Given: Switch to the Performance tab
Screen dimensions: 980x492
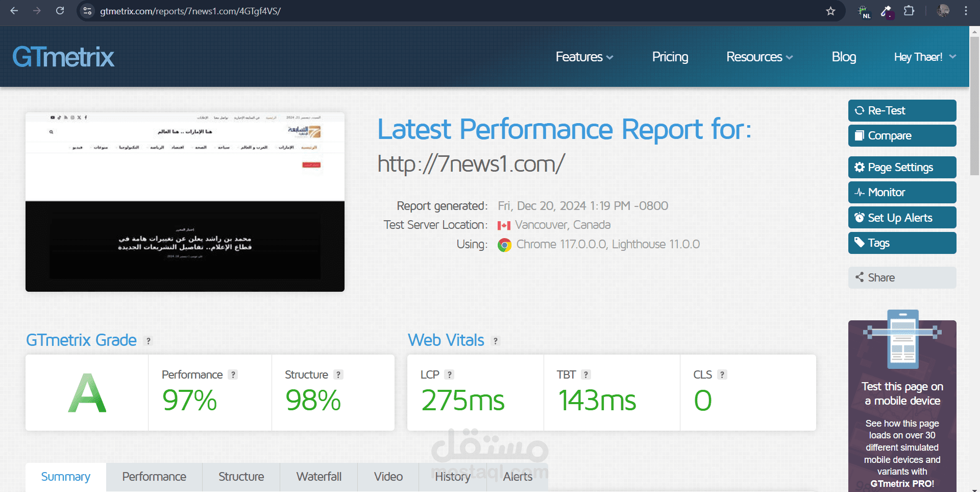Looking at the screenshot, I should point(154,477).
